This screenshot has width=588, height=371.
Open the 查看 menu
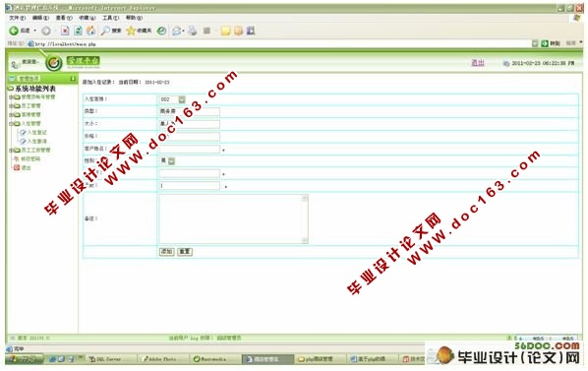pyautogui.click(x=64, y=18)
